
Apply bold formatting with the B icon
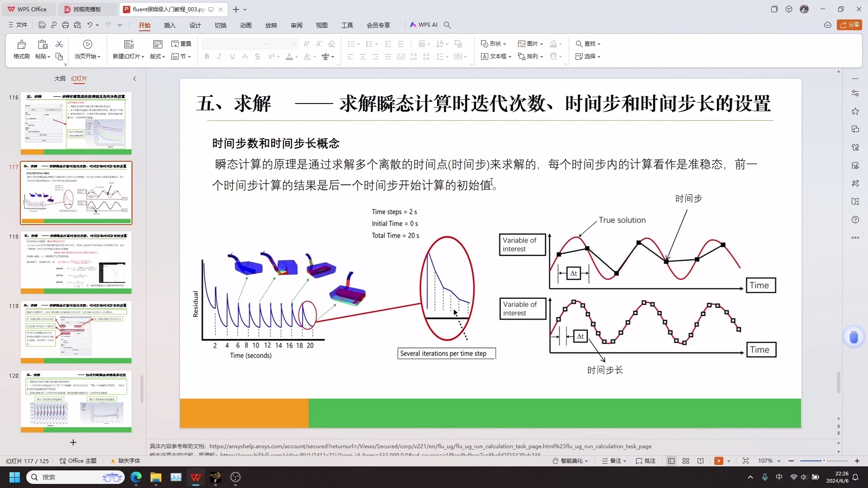(207, 56)
